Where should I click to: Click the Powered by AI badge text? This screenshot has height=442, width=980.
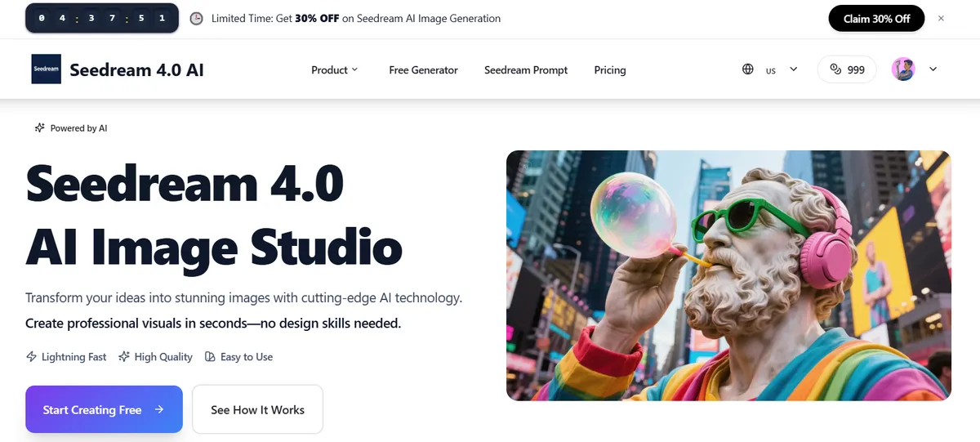[x=78, y=128]
